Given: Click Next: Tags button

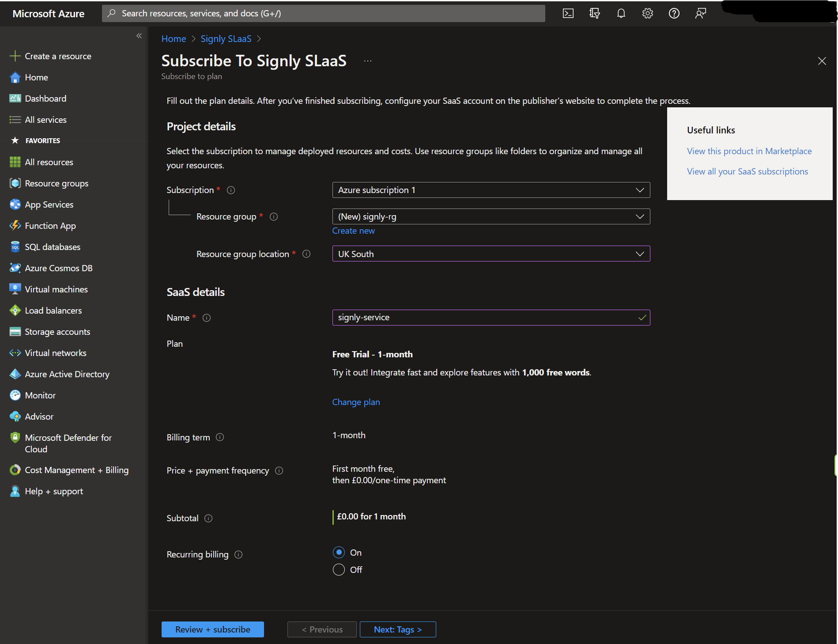Looking at the screenshot, I should (398, 629).
